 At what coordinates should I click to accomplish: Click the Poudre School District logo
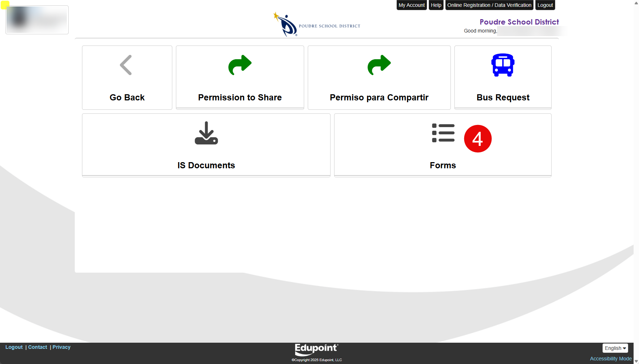317,25
